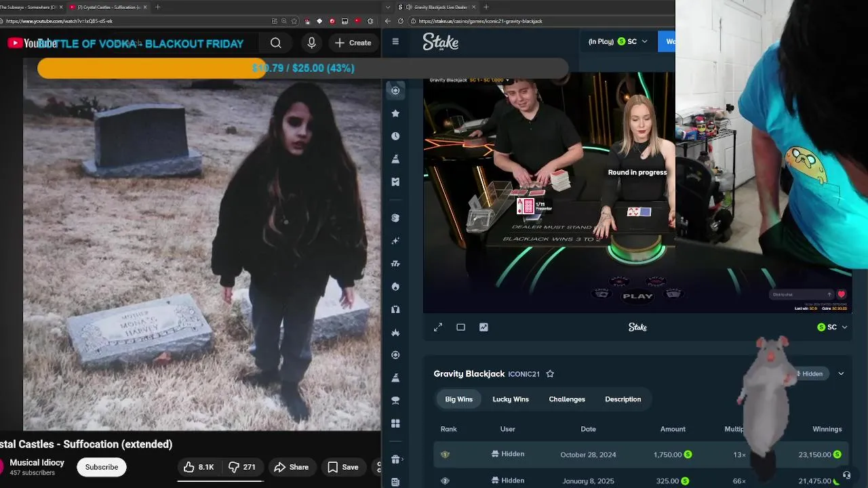
Task: Open Stake sidebar hamburger menu
Action: (395, 41)
